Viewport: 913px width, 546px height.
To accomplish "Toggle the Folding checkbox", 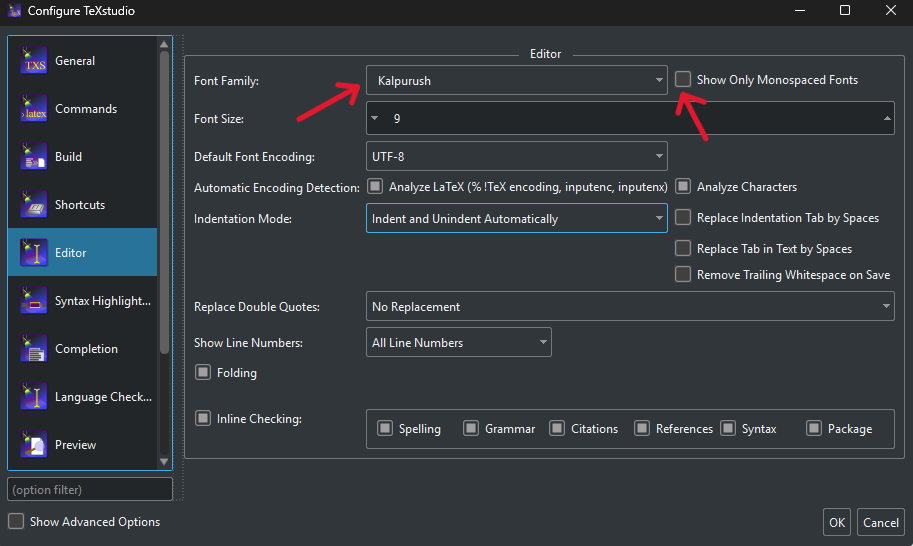I will coord(203,372).
